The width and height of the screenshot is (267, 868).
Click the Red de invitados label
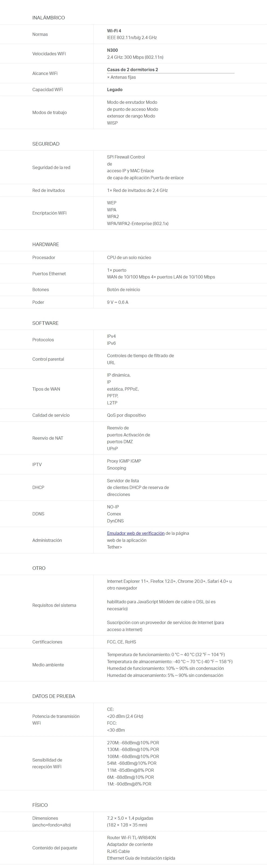click(49, 190)
